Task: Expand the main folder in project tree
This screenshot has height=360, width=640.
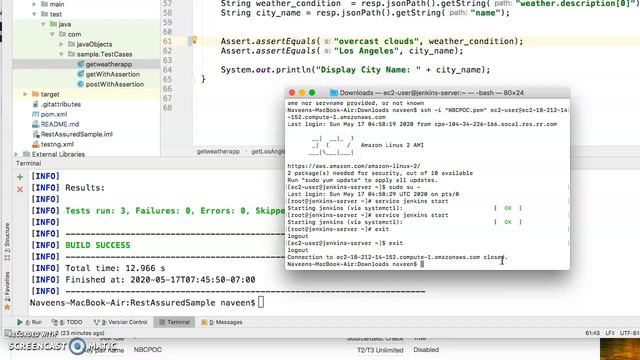Action: (34, 4)
